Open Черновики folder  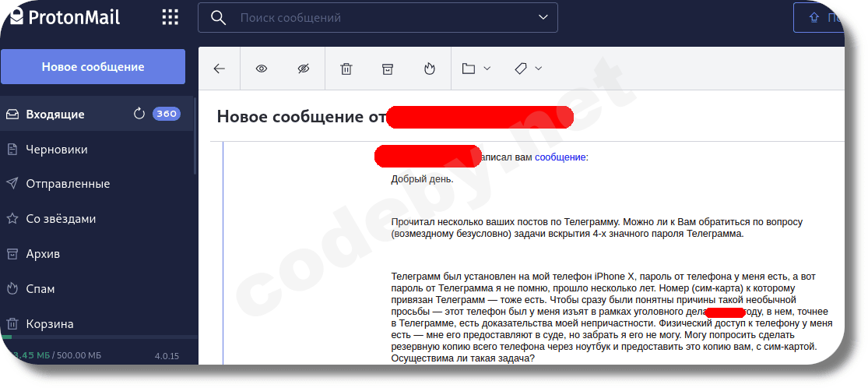point(97,149)
